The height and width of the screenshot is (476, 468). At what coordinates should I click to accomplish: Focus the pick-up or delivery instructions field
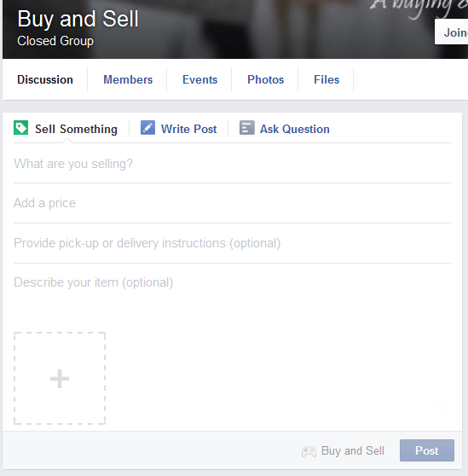coord(233,243)
